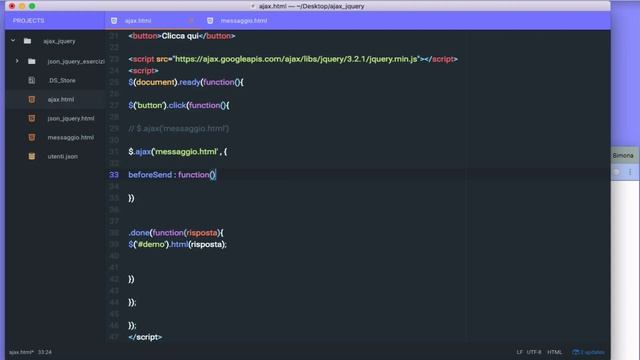The height and width of the screenshot is (360, 640).
Task: Click the json_jquery.html file icon
Action: click(x=31, y=118)
